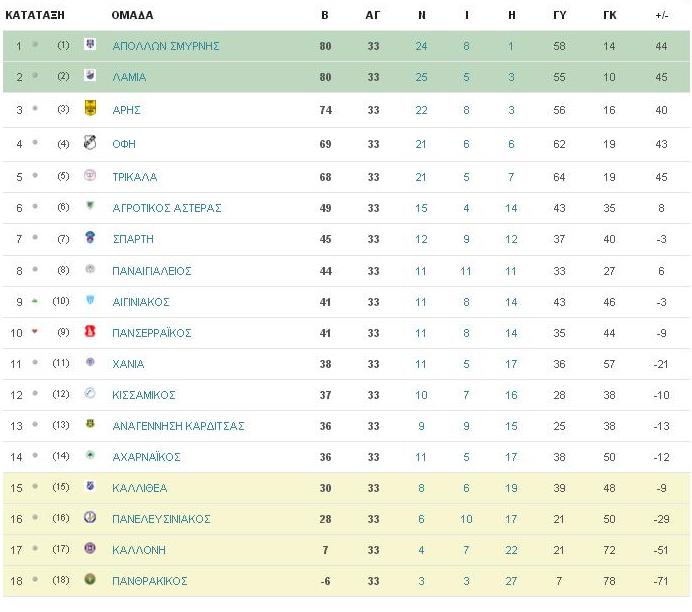Click the ΠΑΝΘΡΑΚΙΚΟΣ green team crest

click(90, 579)
